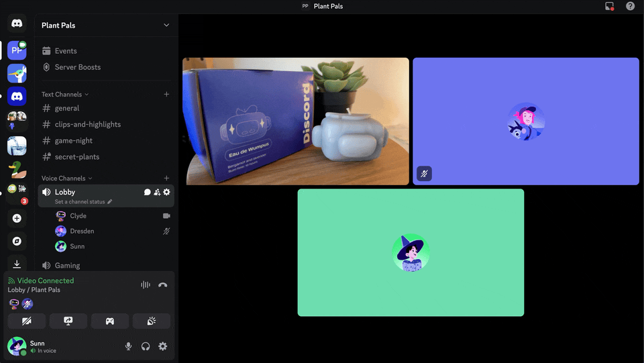The height and width of the screenshot is (363, 644).
Task: Click muted icon next to Dresden
Action: (x=166, y=231)
